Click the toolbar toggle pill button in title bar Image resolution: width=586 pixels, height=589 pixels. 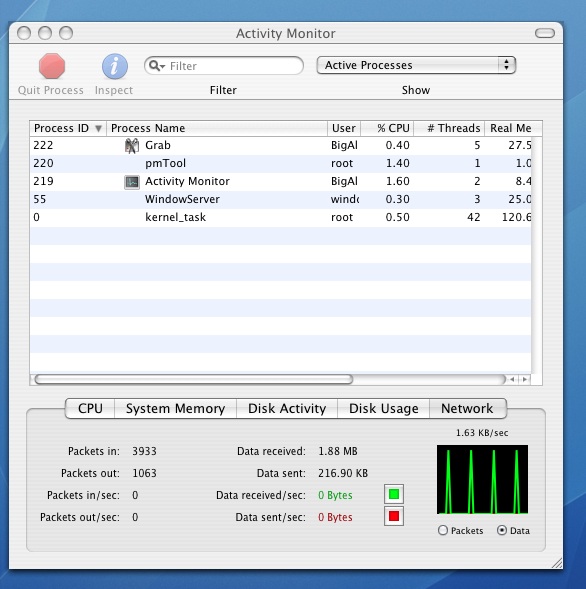[545, 33]
